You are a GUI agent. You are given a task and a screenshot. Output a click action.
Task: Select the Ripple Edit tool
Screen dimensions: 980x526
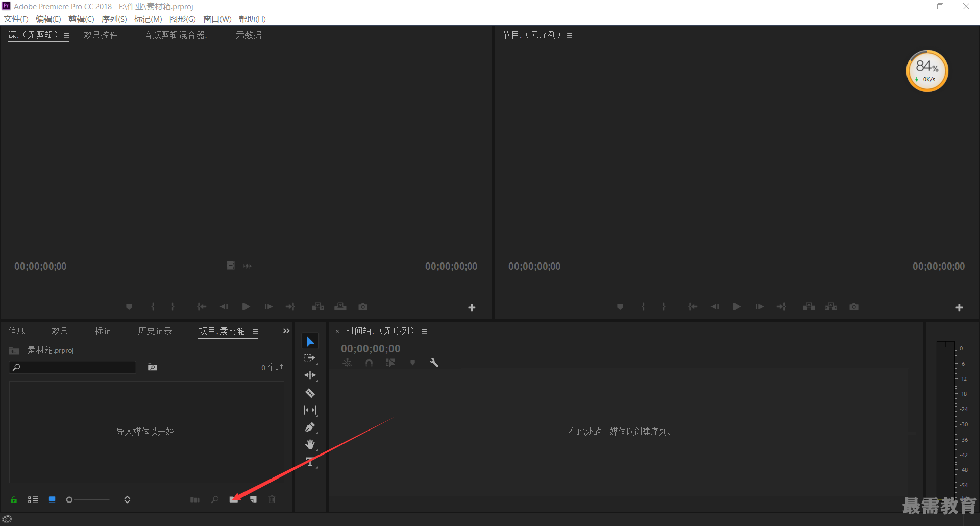(310, 375)
